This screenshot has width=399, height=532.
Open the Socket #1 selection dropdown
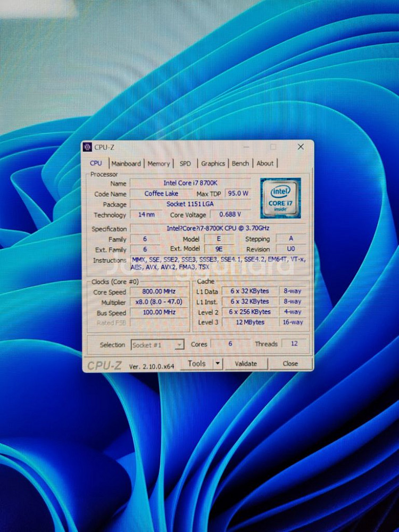coord(157,345)
